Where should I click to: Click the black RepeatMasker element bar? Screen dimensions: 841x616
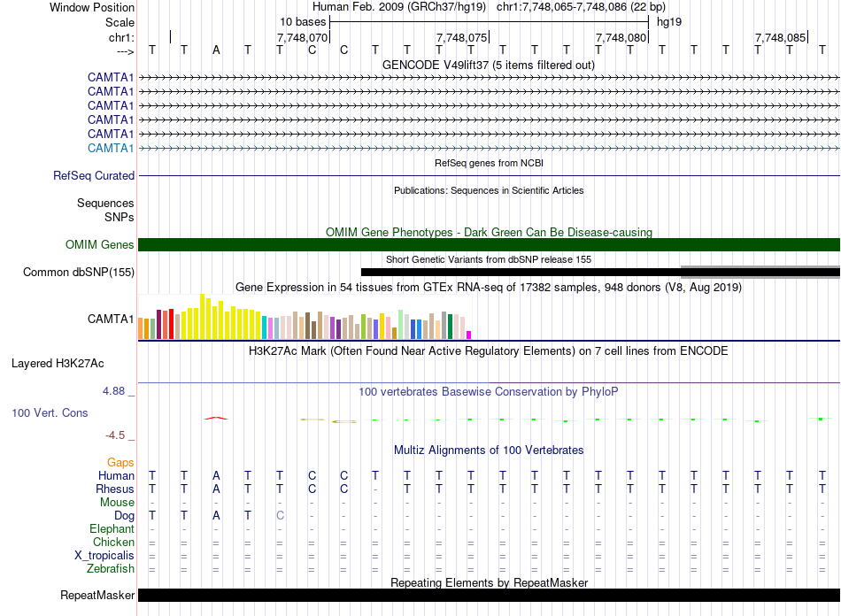tap(489, 596)
